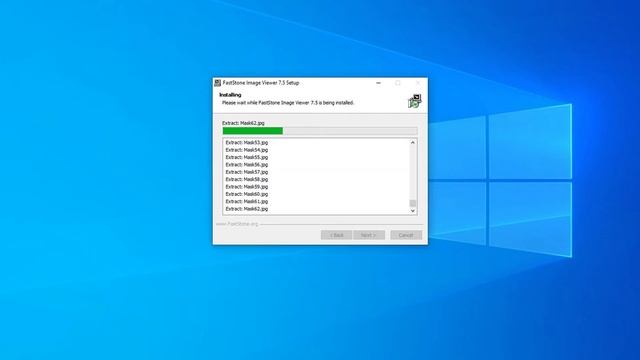Click the status label above progress bar
Screen dimensions: 640x360
[243, 123]
